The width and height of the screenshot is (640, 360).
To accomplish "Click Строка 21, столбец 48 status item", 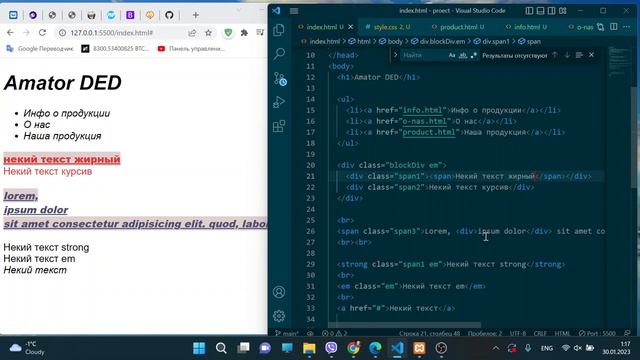I will click(x=430, y=333).
